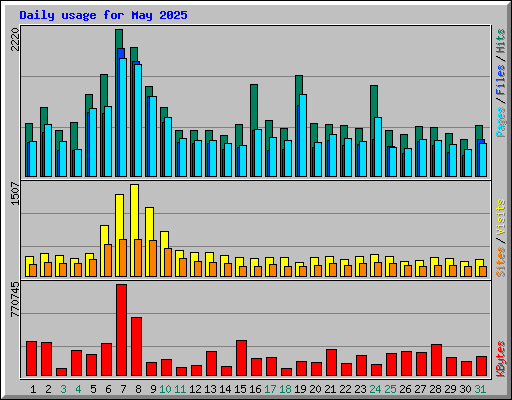Click the red KBytes bar for day 1

tap(31, 359)
